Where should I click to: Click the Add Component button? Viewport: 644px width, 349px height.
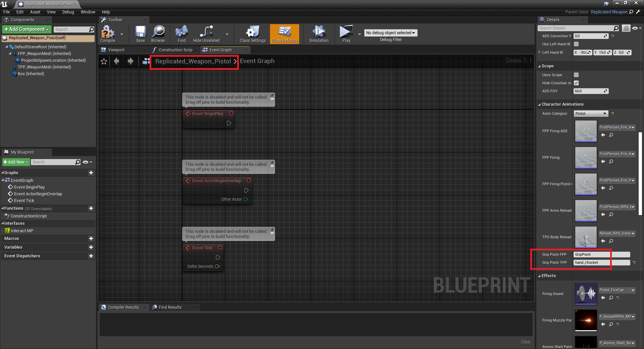(x=27, y=29)
